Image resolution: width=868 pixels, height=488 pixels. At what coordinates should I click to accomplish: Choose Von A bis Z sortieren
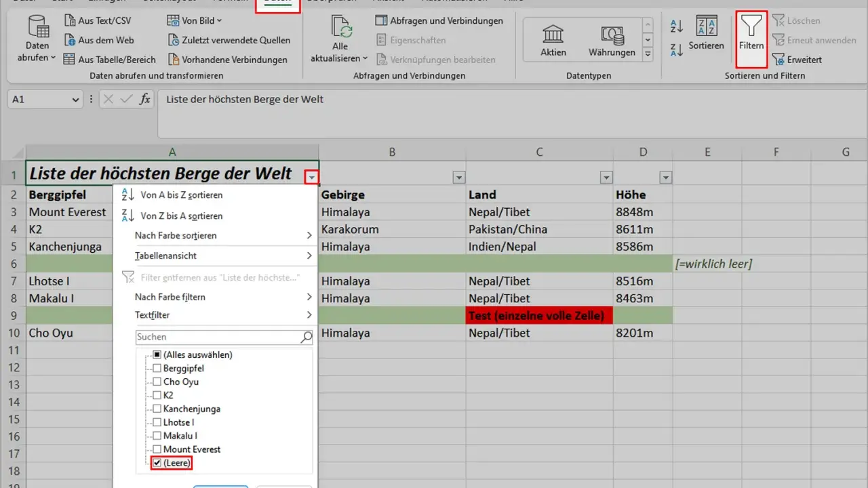[x=216, y=195]
